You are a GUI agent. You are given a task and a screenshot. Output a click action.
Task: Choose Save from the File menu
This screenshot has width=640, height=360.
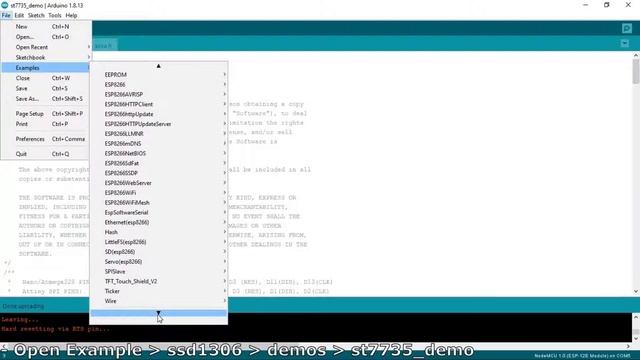pyautogui.click(x=46, y=88)
